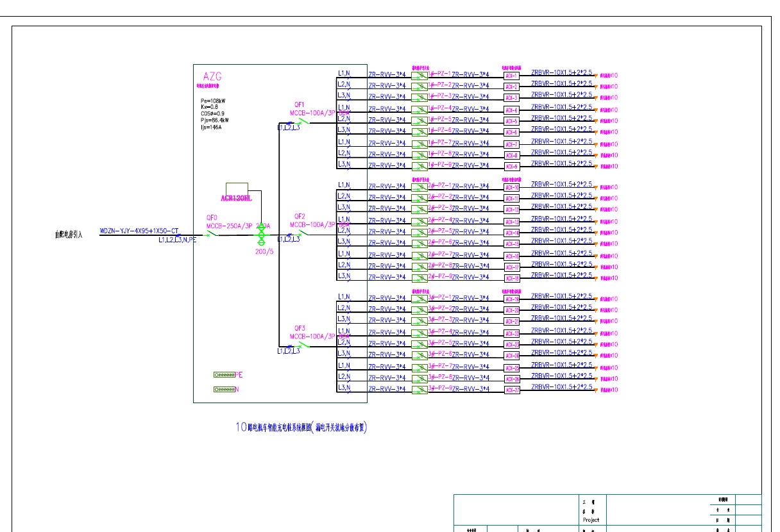Image resolution: width=780 pixels, height=532 pixels.
Task: Select the Ijs=146A parameter line
Action: point(211,127)
